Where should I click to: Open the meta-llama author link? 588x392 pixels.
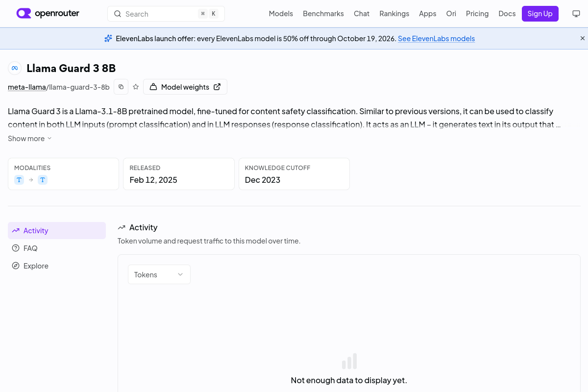(x=27, y=87)
